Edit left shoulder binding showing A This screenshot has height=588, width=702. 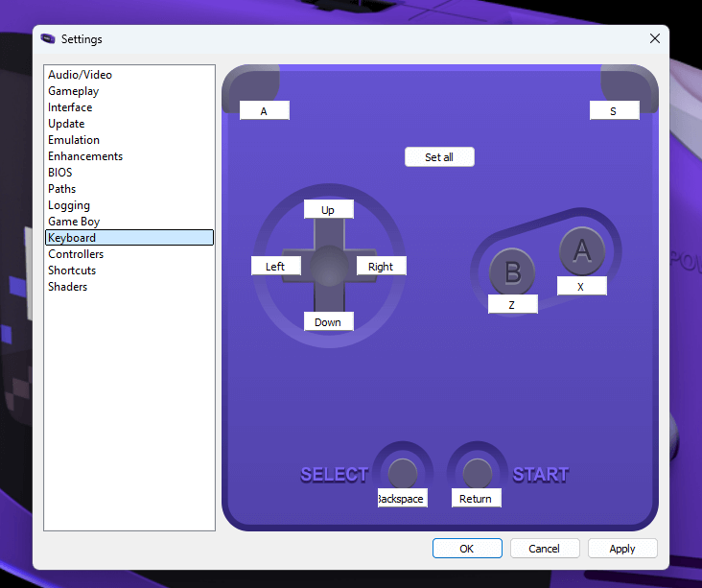click(264, 111)
